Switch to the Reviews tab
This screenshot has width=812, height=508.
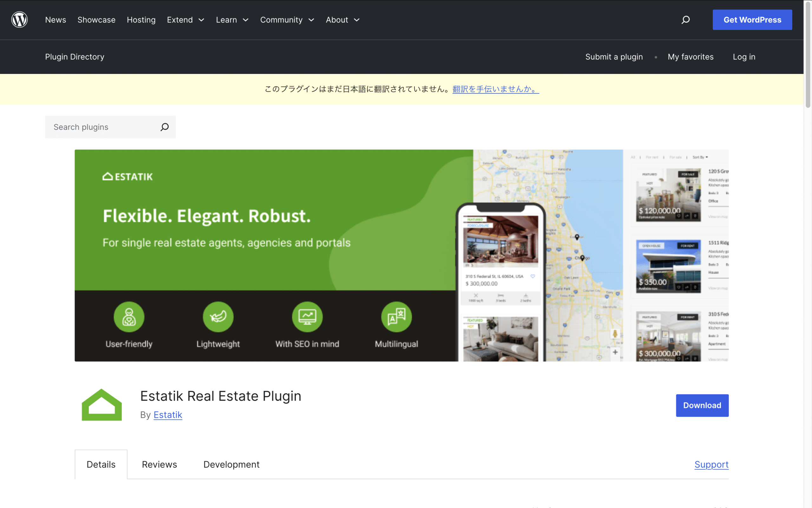(159, 464)
